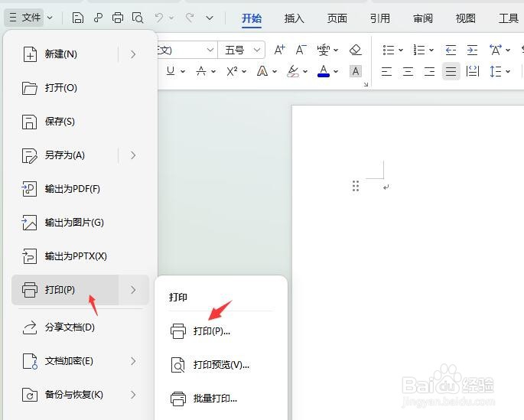The width and height of the screenshot is (524, 420).
Task: Decrease font size with A- icon
Action: [301, 50]
